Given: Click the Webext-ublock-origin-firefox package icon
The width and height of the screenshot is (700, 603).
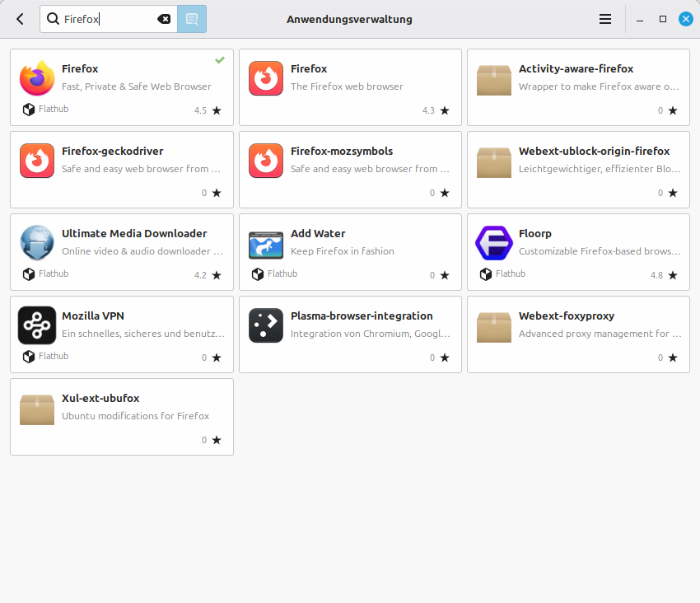Looking at the screenshot, I should [x=494, y=162].
